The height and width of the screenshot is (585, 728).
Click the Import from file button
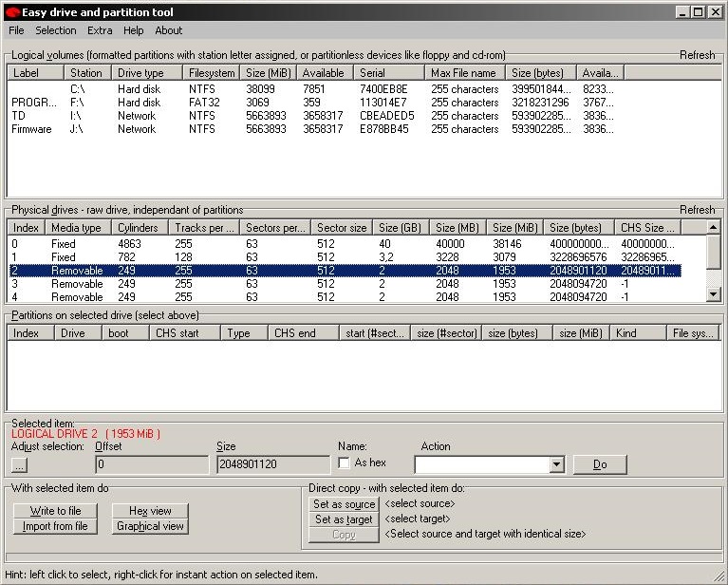55,526
